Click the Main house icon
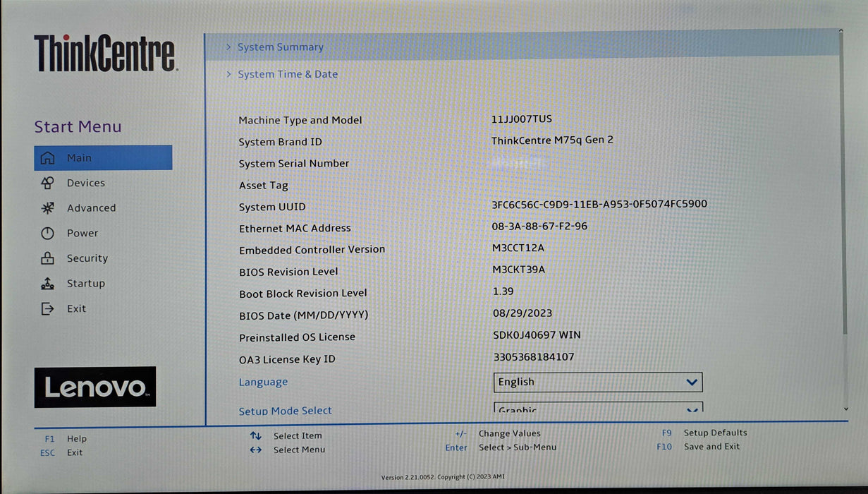 [47, 158]
